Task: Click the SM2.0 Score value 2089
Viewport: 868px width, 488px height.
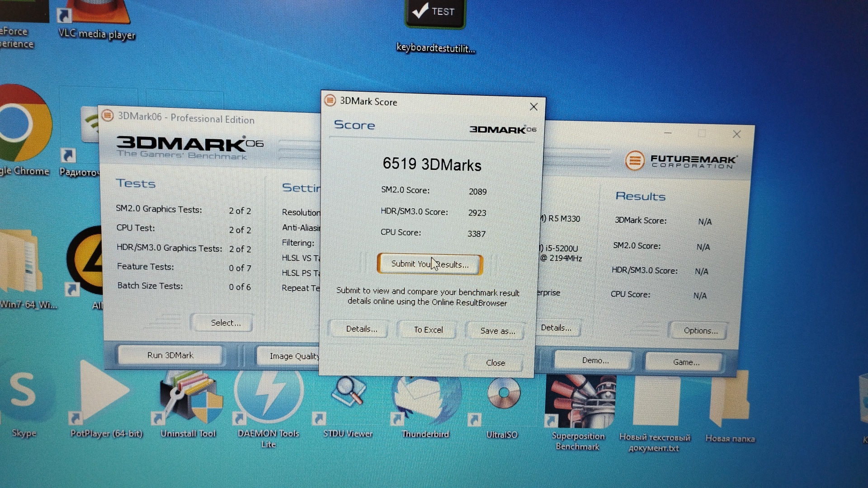Action: tap(477, 192)
